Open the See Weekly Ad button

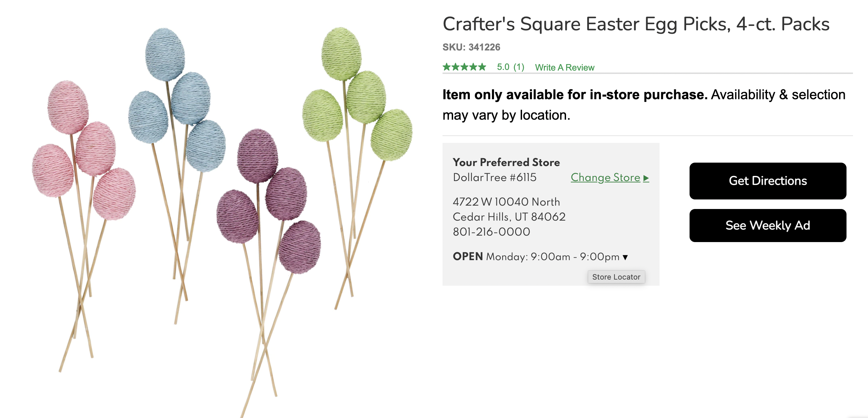pos(768,225)
